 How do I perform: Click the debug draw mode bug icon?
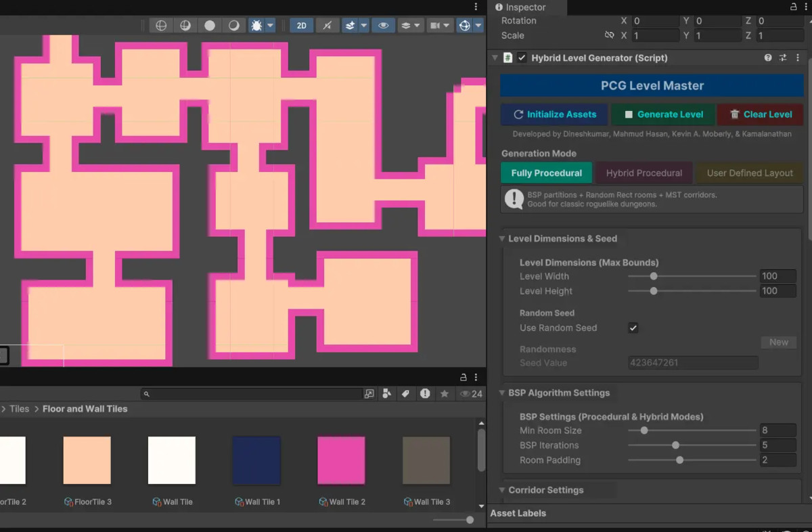pos(256,26)
